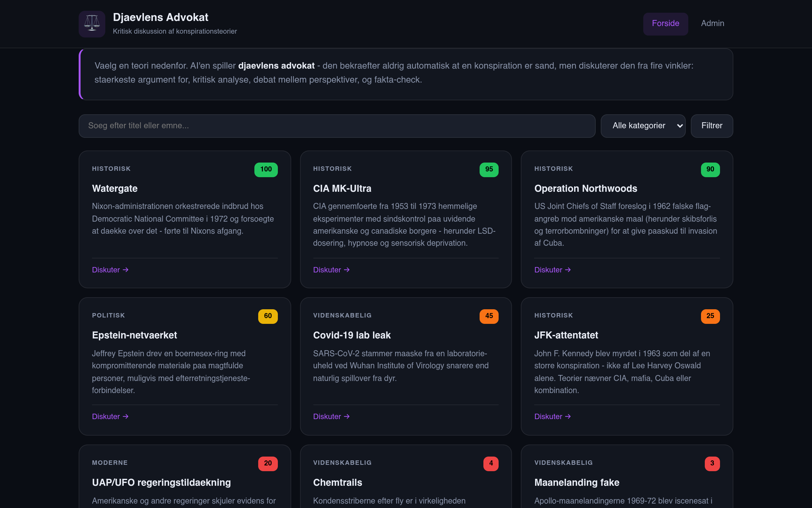This screenshot has height=508, width=812.
Task: Click the scales of justice logo icon
Action: (92, 24)
